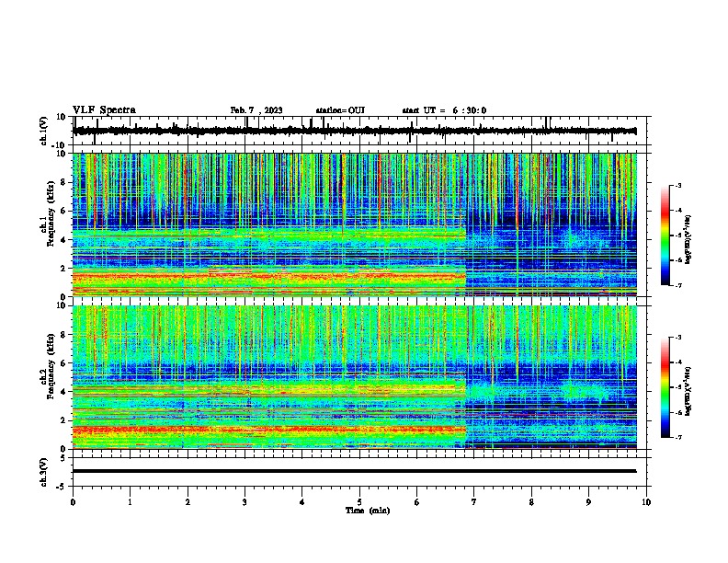Click the time axis tick label '3'

[245, 502]
